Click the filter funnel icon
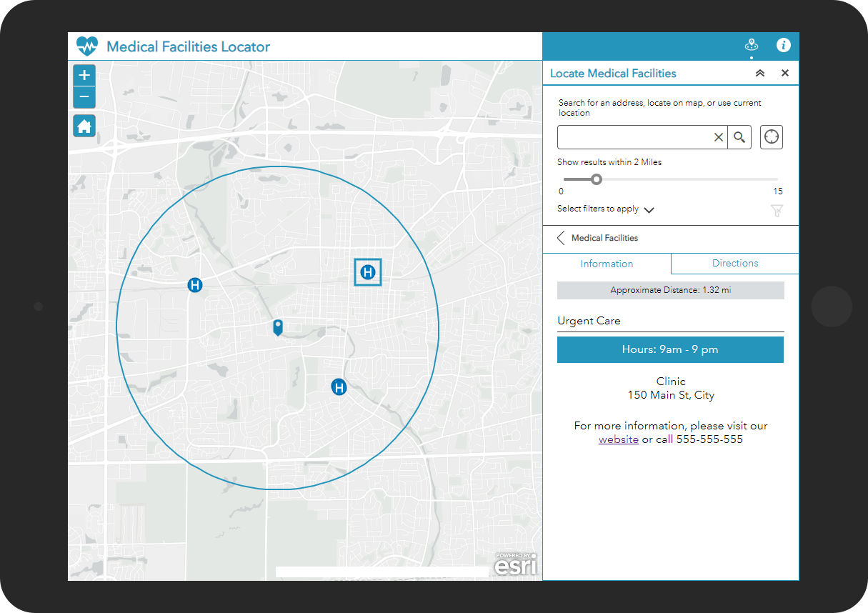 (x=777, y=210)
